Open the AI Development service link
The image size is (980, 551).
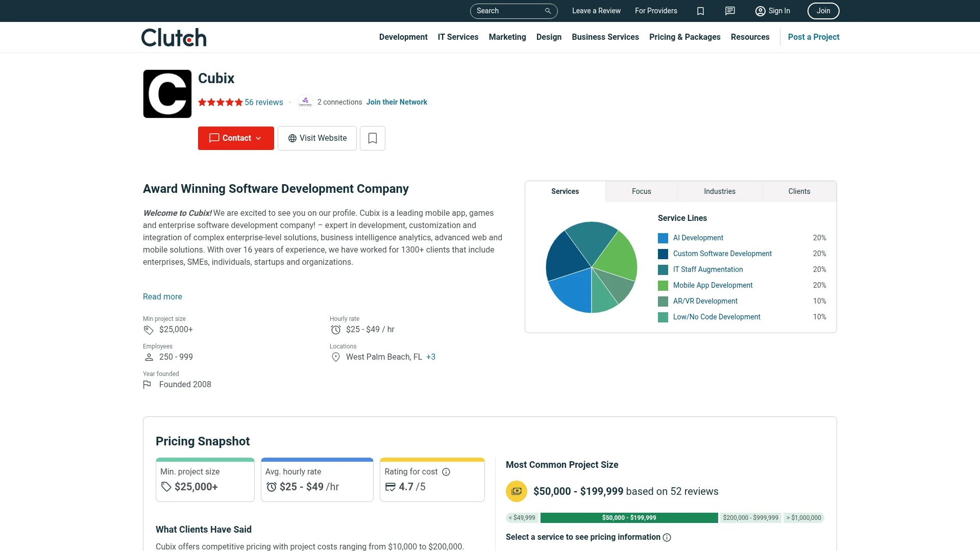pyautogui.click(x=698, y=238)
